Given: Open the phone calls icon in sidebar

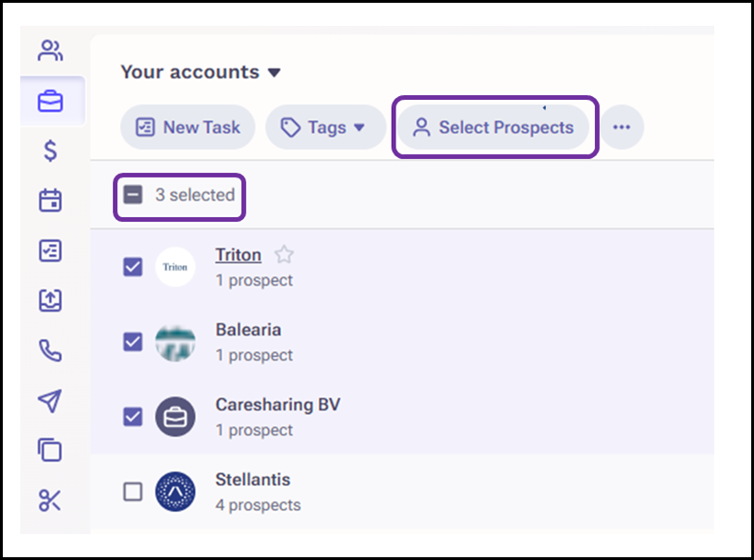Looking at the screenshot, I should click(x=50, y=350).
